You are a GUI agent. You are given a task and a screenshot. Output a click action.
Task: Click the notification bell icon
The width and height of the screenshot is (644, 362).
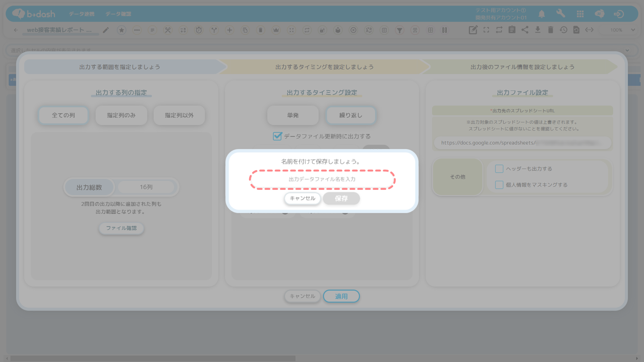[542, 14]
